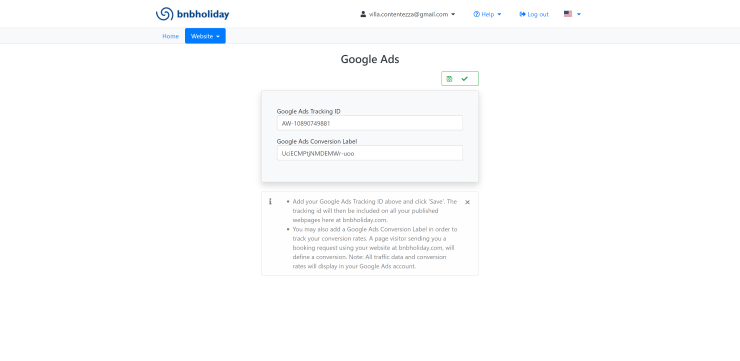Open the Website dropdown menu
Image resolution: width=740 pixels, height=361 pixels.
click(205, 36)
